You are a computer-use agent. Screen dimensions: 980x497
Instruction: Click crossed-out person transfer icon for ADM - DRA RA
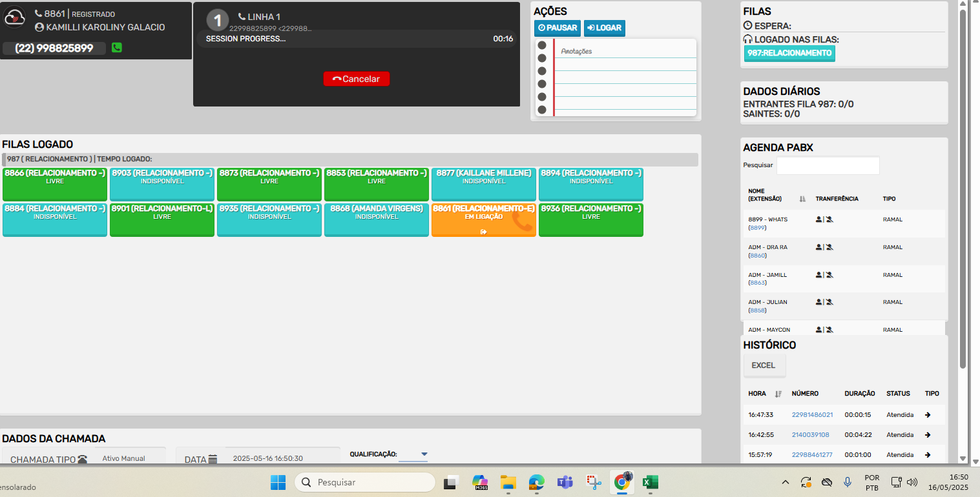[x=829, y=247]
